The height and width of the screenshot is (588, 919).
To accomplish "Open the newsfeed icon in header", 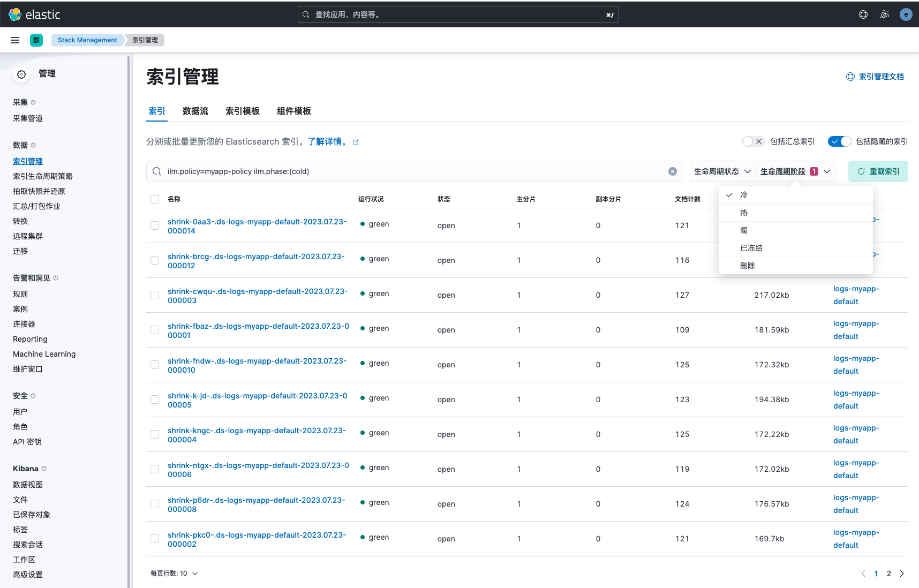I will coord(885,14).
